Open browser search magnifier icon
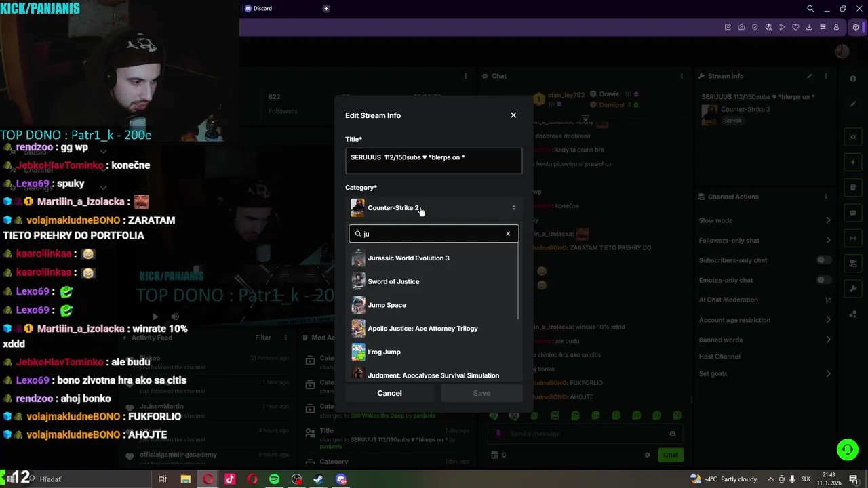868x488 pixels. (x=810, y=9)
